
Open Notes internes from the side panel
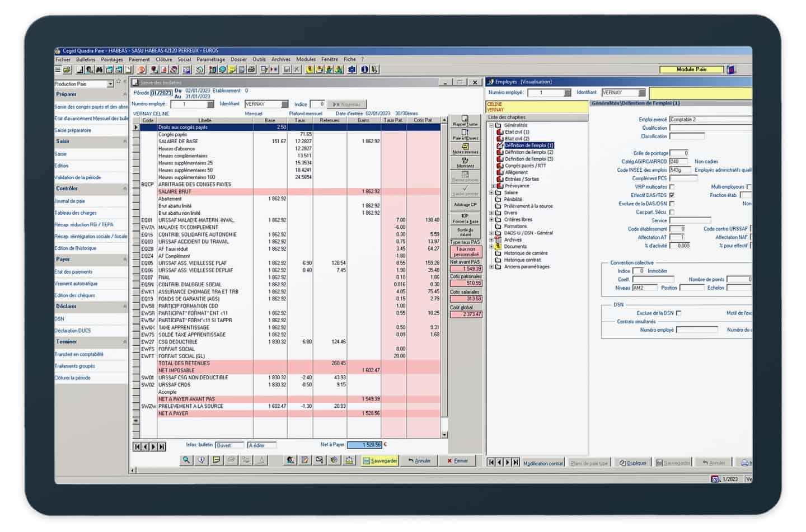(x=465, y=149)
